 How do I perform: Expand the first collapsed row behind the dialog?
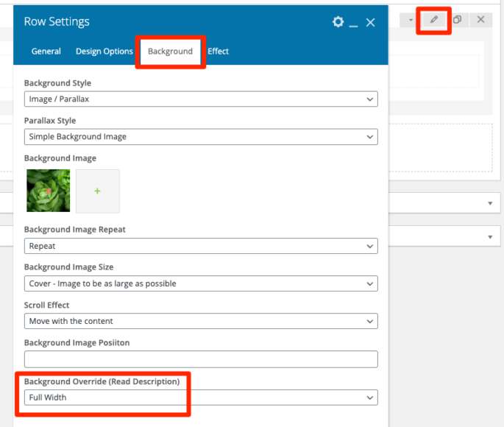489,203
